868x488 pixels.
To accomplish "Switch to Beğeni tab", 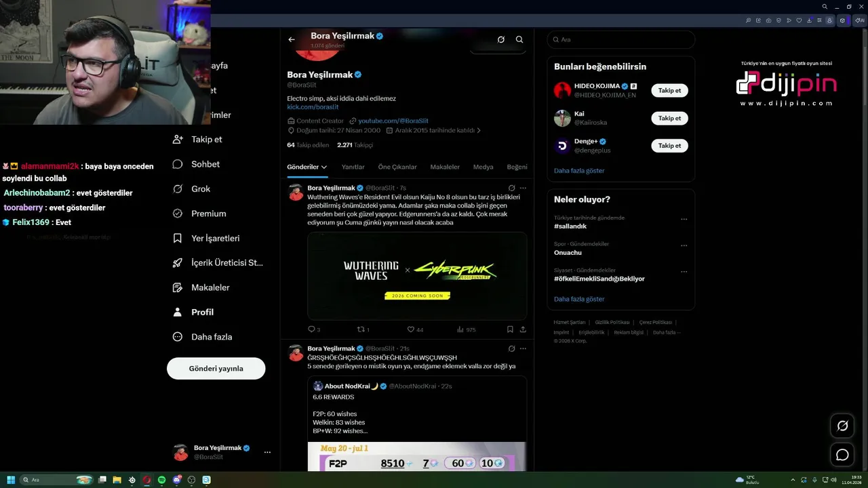I will 517,167.
